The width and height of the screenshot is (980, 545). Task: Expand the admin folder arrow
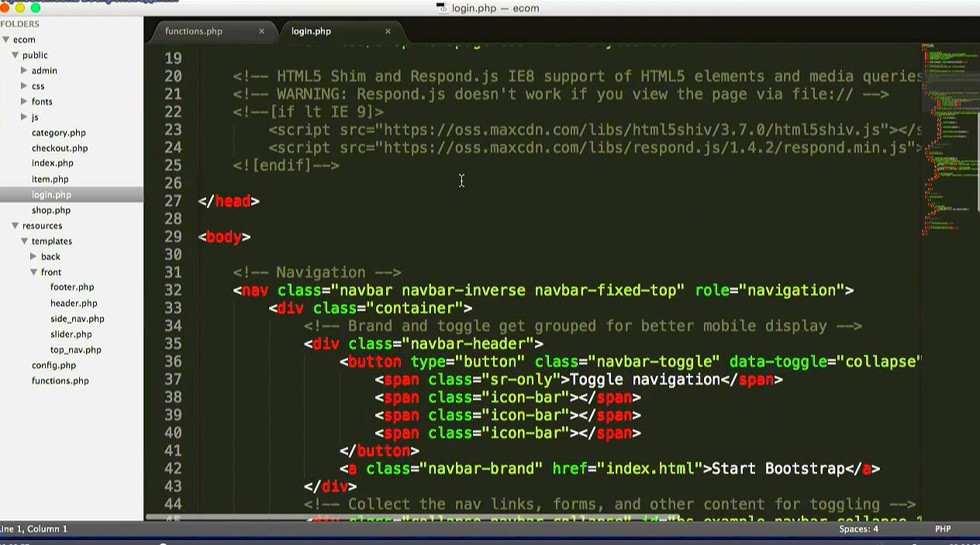(x=24, y=71)
